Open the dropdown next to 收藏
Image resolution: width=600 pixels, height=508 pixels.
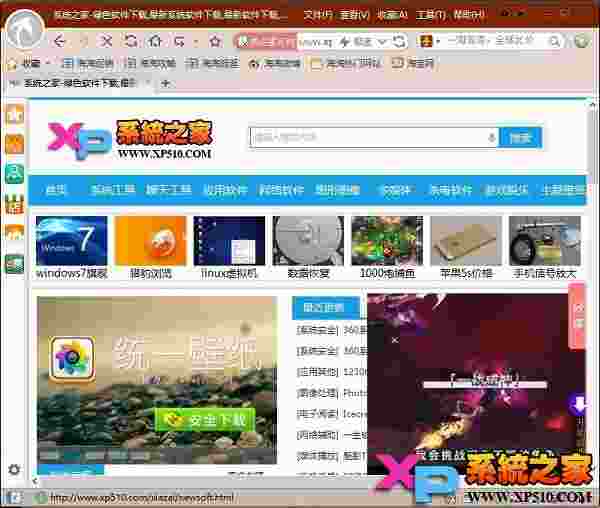[x=48, y=62]
